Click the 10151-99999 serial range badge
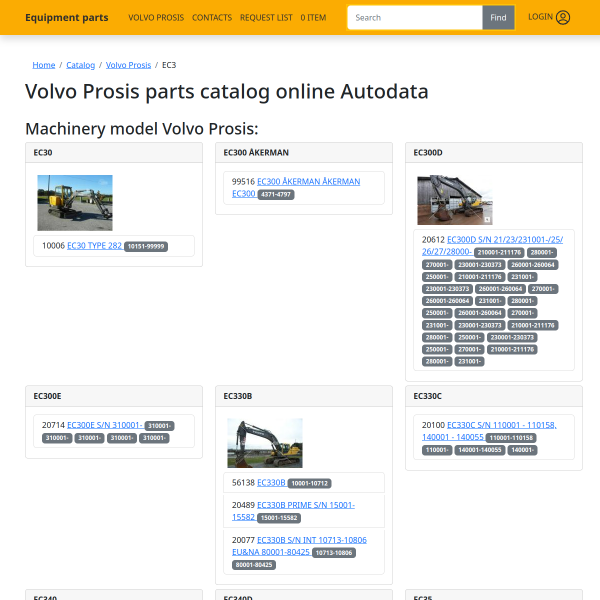 point(146,246)
